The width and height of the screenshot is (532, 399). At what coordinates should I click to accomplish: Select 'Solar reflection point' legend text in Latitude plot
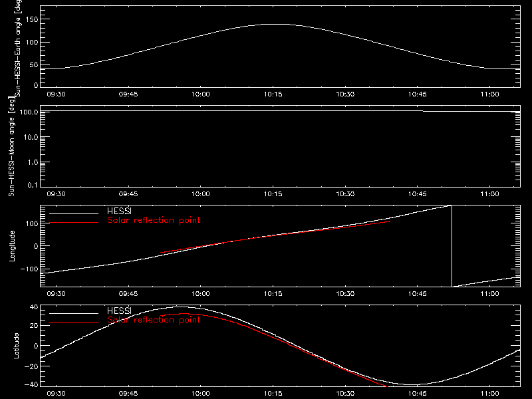coord(154,320)
